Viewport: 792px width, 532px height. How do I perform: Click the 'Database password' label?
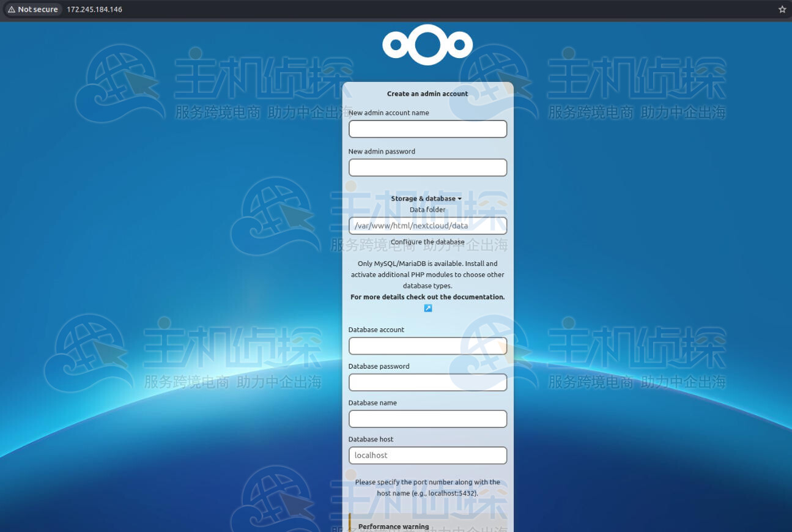tap(379, 366)
